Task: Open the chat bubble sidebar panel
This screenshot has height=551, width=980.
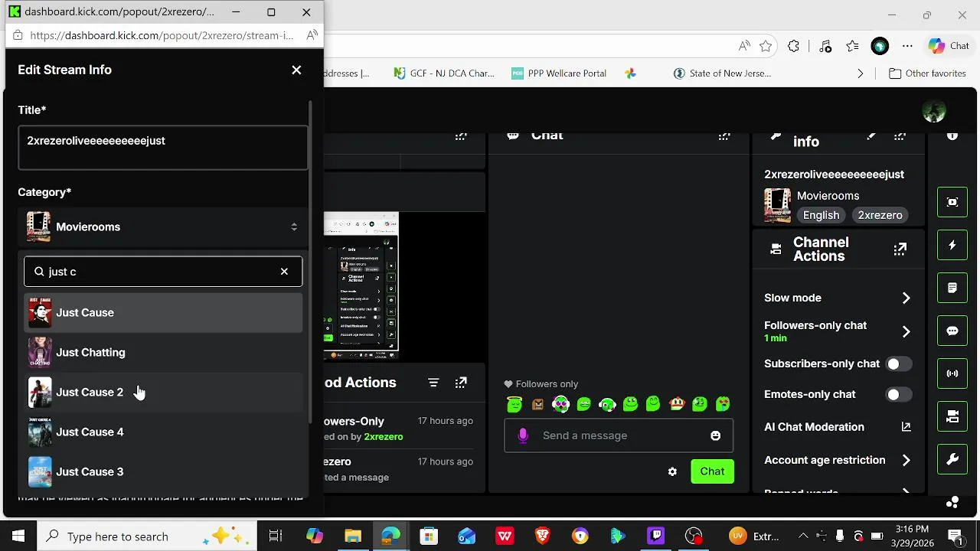Action: tap(952, 331)
